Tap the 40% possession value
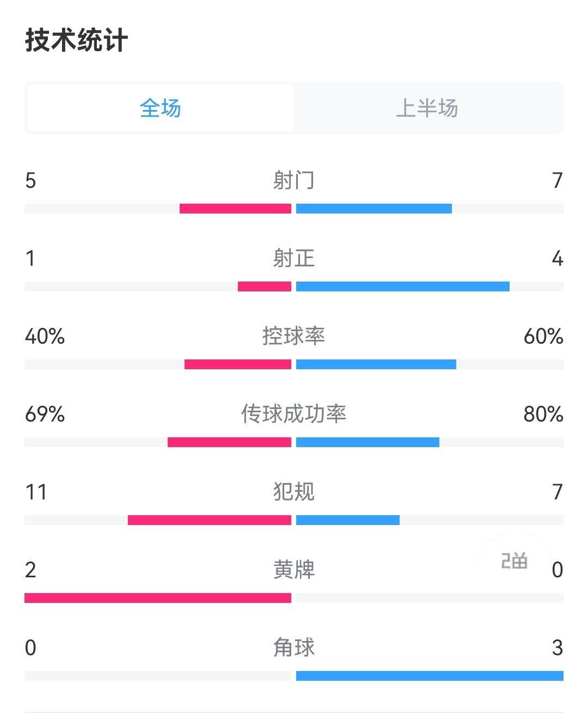588x714 pixels. (x=45, y=336)
